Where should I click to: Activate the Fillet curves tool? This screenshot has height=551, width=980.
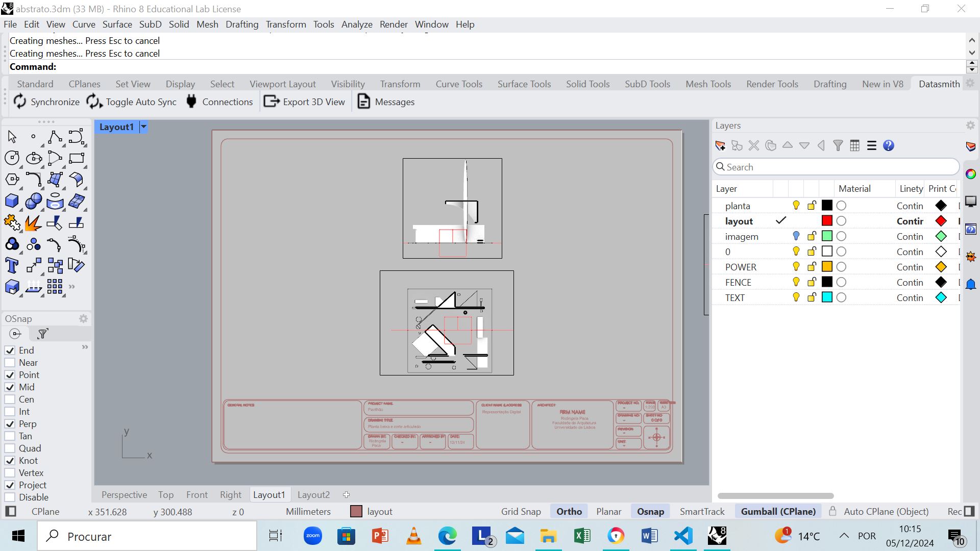(33, 180)
